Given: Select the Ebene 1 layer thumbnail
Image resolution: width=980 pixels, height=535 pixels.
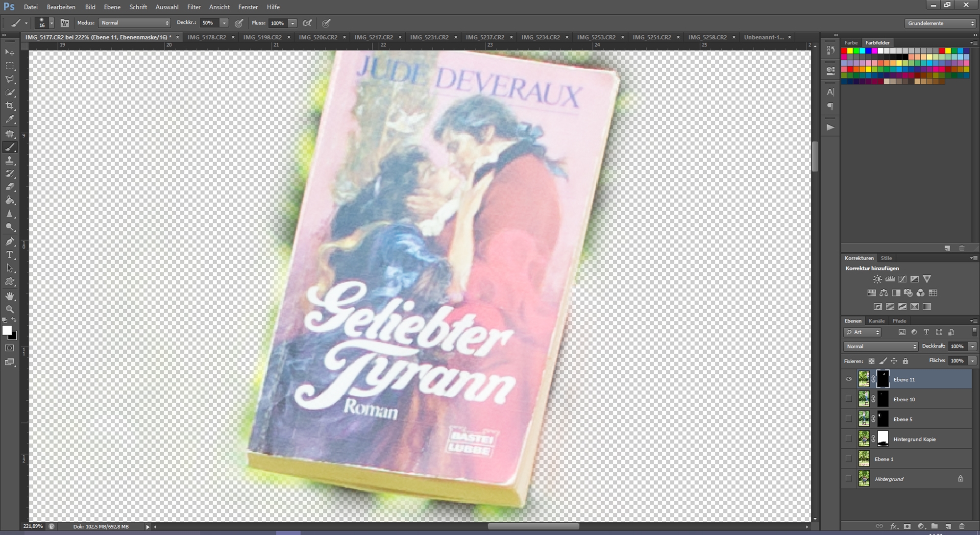Looking at the screenshot, I should pyautogui.click(x=864, y=459).
